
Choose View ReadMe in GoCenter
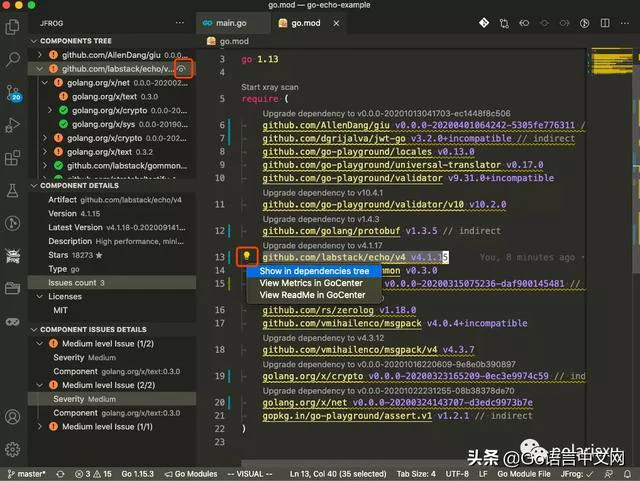pyautogui.click(x=312, y=295)
